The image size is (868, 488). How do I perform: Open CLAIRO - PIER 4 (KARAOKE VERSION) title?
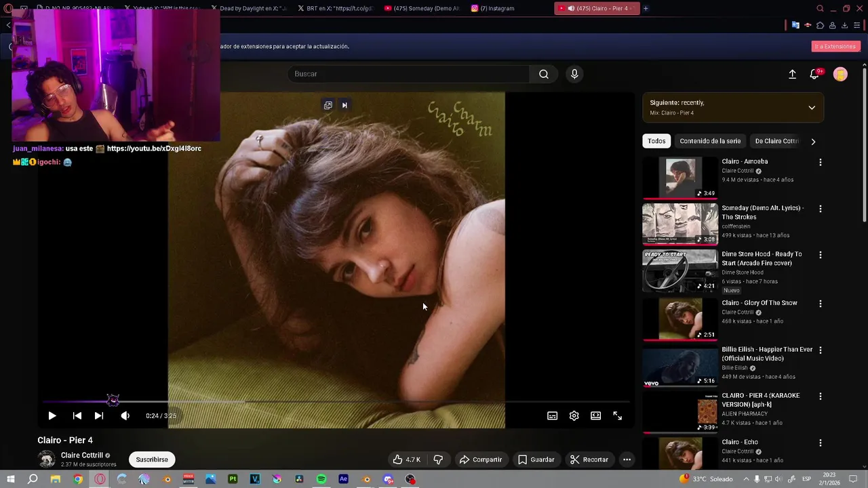point(760,400)
